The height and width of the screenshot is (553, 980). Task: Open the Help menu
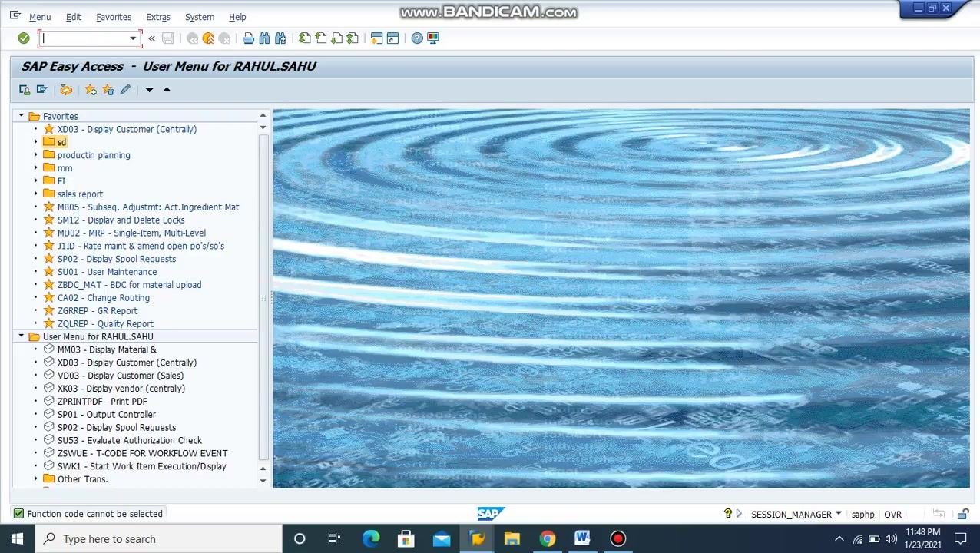pos(237,17)
